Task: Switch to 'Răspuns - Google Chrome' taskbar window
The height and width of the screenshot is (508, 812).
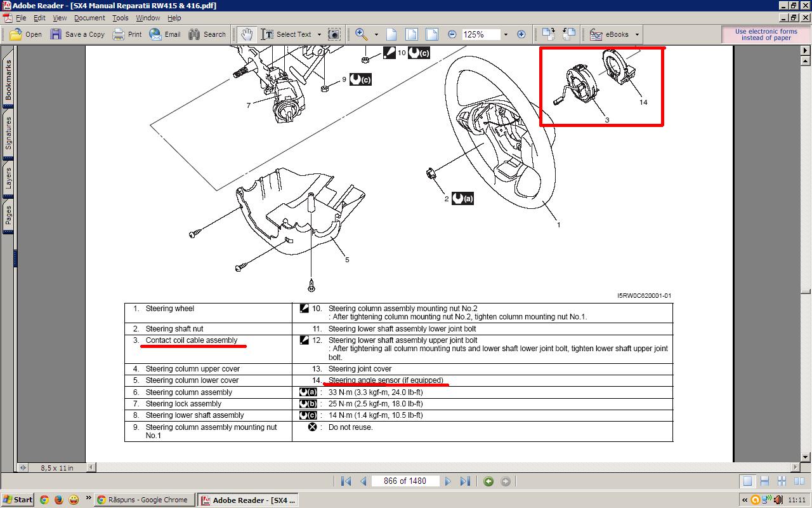Action: tap(145, 500)
